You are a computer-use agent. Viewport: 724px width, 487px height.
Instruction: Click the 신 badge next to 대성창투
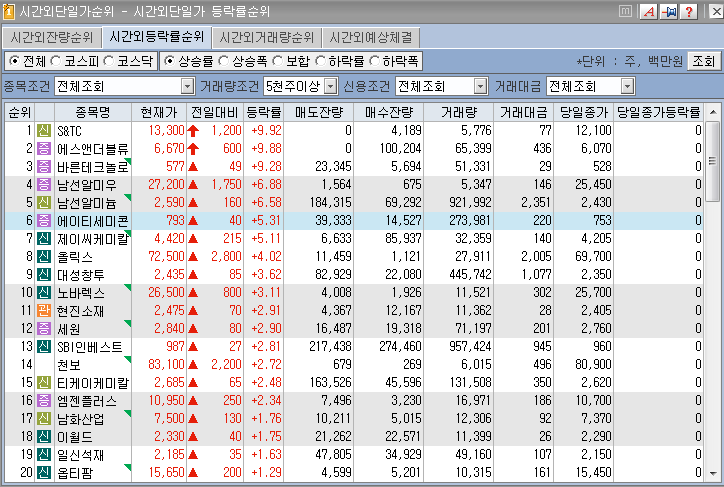coord(44,275)
